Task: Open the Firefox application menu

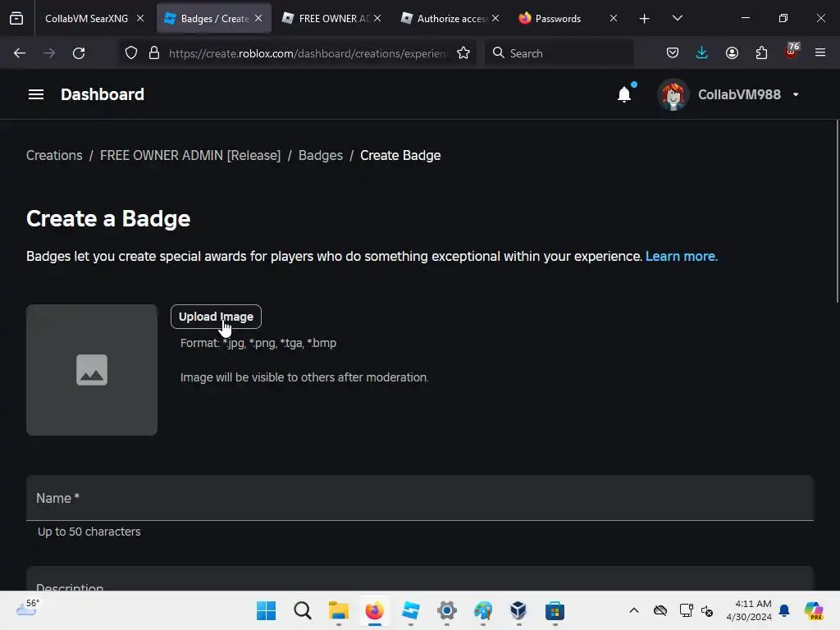Action: pos(820,53)
